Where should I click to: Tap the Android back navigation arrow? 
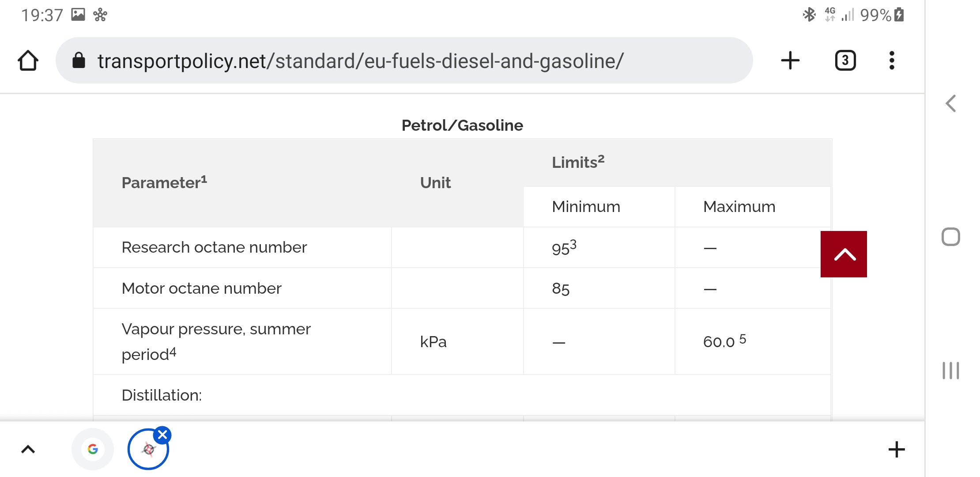click(951, 104)
